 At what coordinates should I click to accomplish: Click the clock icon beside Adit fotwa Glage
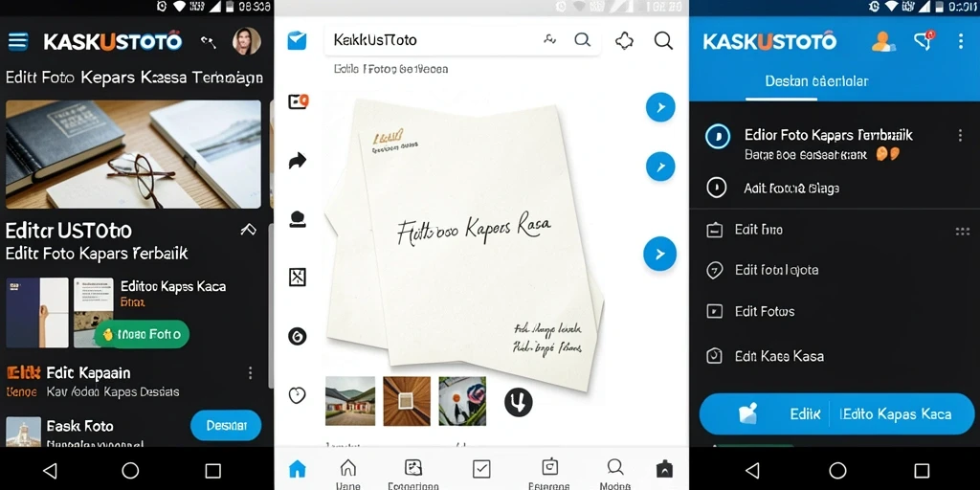click(716, 188)
